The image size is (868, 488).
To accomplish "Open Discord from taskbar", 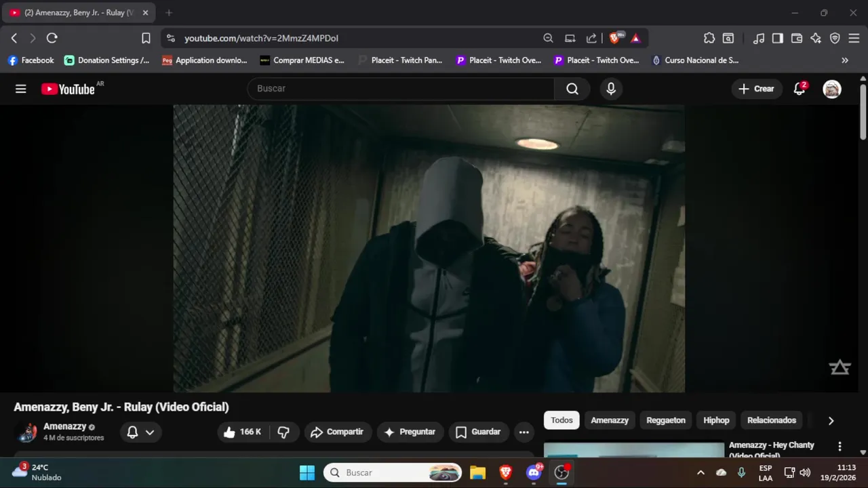I will pos(534,472).
